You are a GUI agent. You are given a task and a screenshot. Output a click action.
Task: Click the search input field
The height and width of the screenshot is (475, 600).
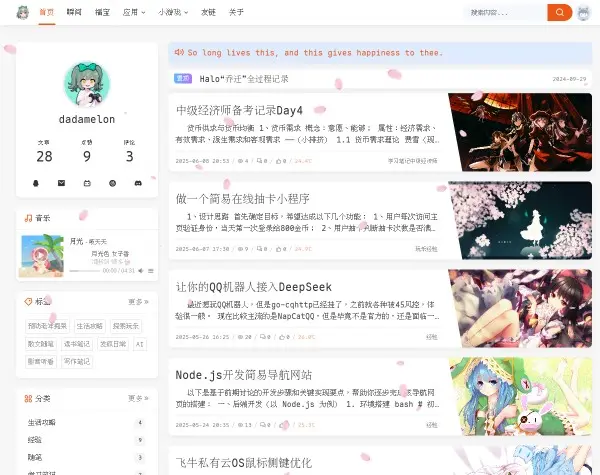(x=505, y=13)
